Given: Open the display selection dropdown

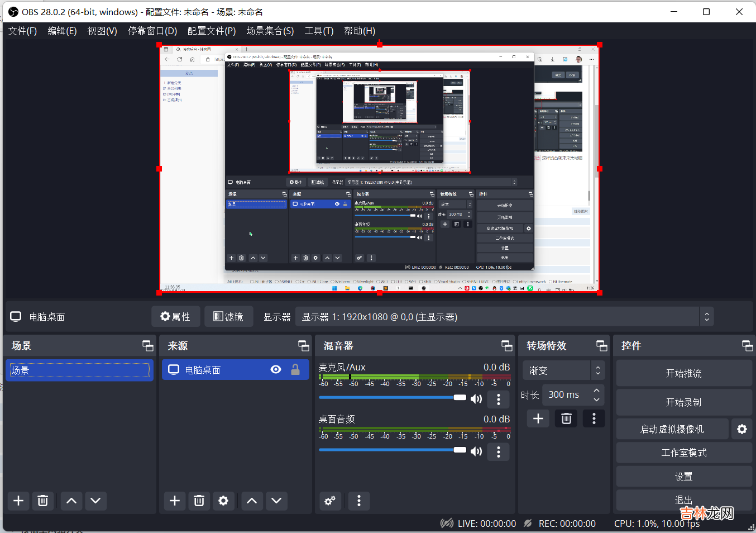Looking at the screenshot, I should 706,317.
